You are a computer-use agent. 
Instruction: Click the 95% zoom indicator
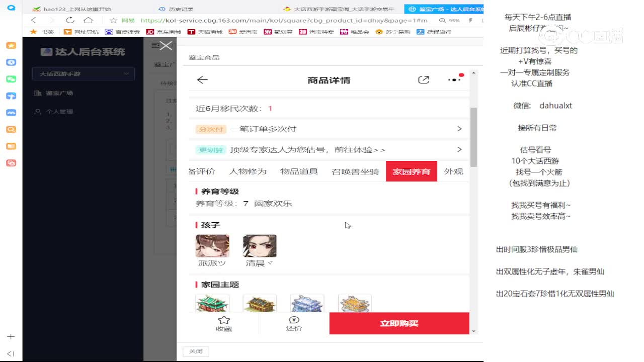pos(450,21)
